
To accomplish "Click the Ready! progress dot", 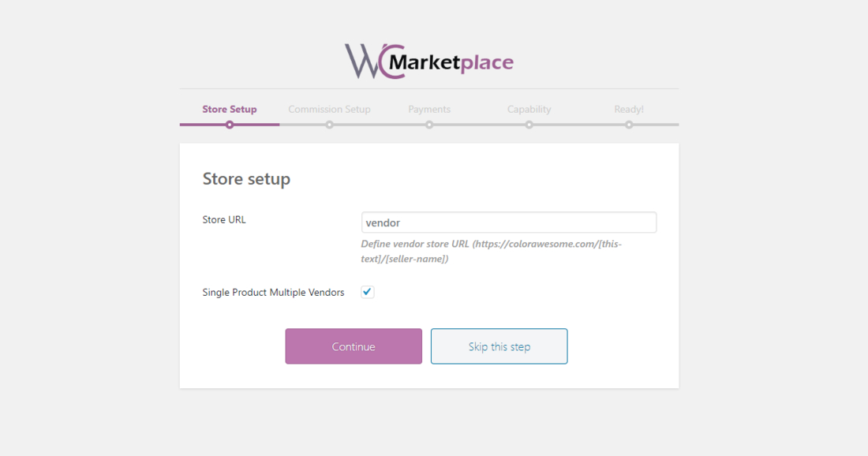I will tap(629, 125).
